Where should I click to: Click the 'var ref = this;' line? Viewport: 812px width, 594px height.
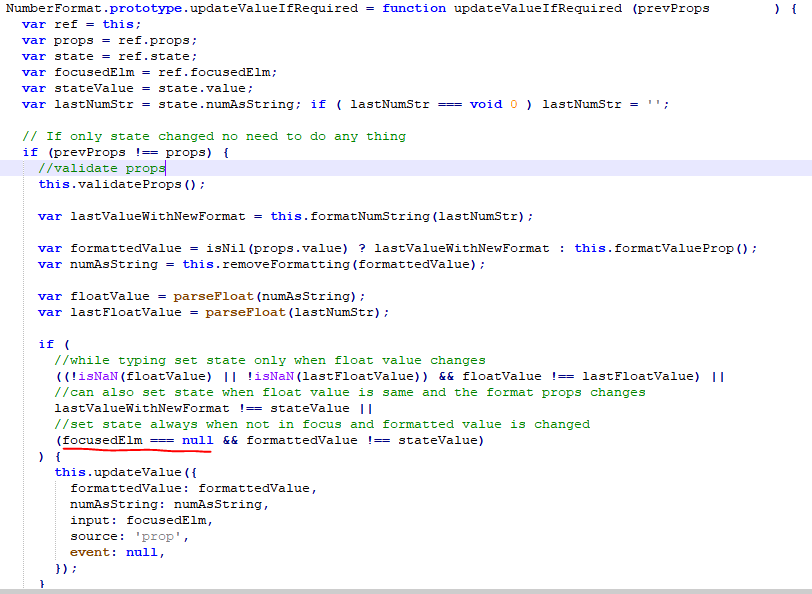coord(81,24)
